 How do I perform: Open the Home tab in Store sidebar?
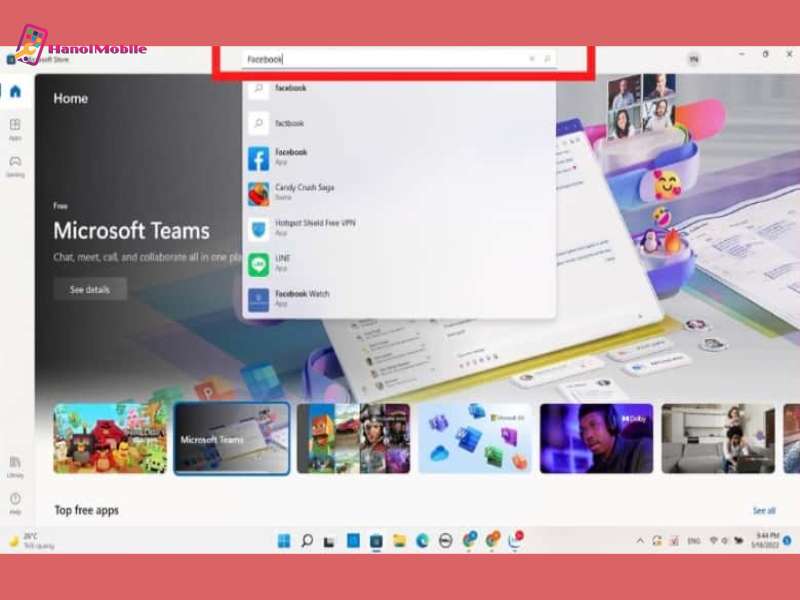pos(15,91)
